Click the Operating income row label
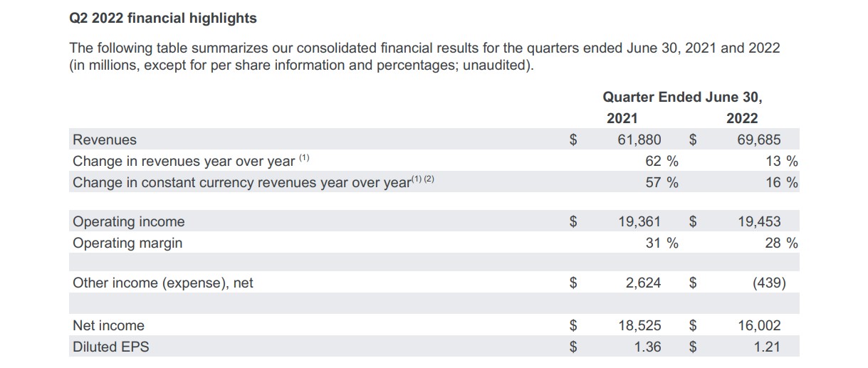Image resolution: width=868 pixels, height=368 pixels. coord(129,221)
